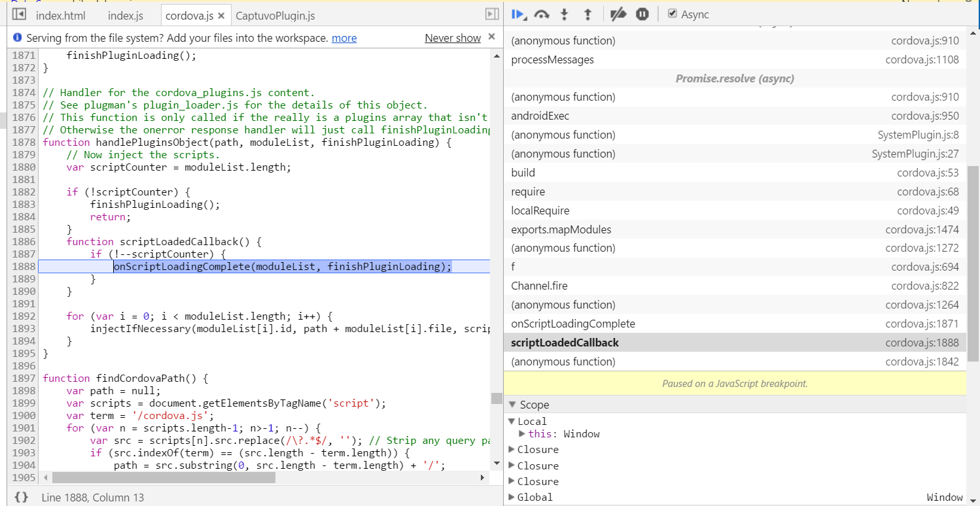Select the androidExec call frame
980x506 pixels.
735,116
